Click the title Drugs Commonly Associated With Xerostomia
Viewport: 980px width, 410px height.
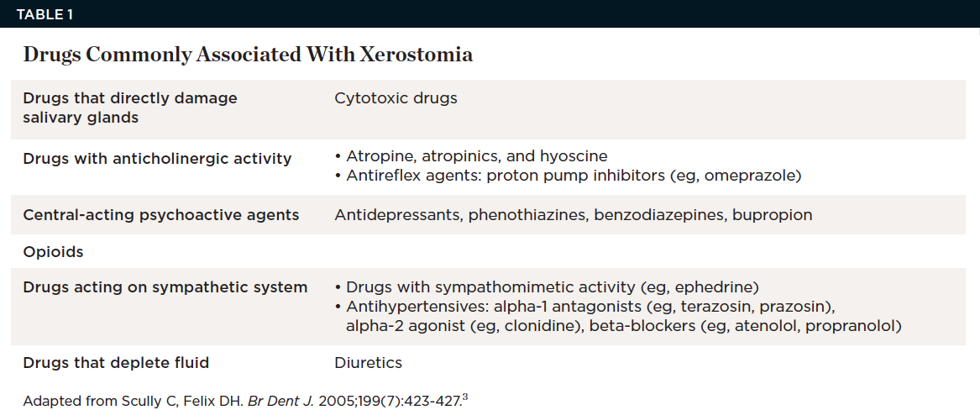248,55
